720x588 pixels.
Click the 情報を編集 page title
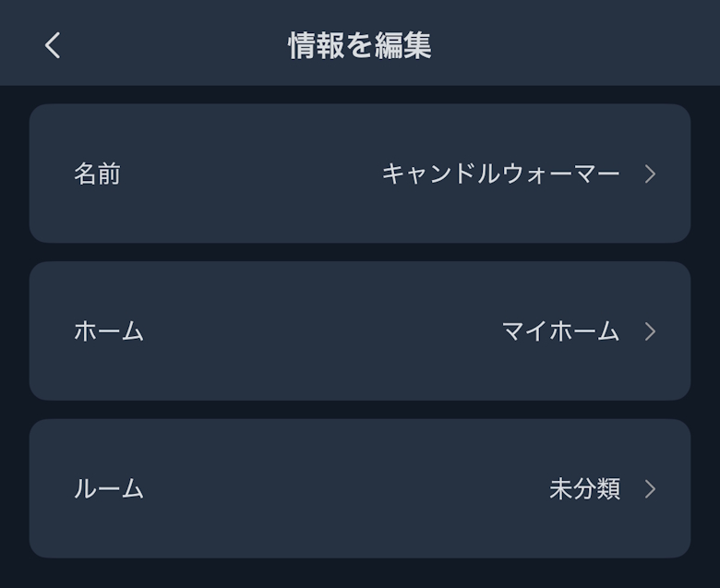tap(360, 45)
